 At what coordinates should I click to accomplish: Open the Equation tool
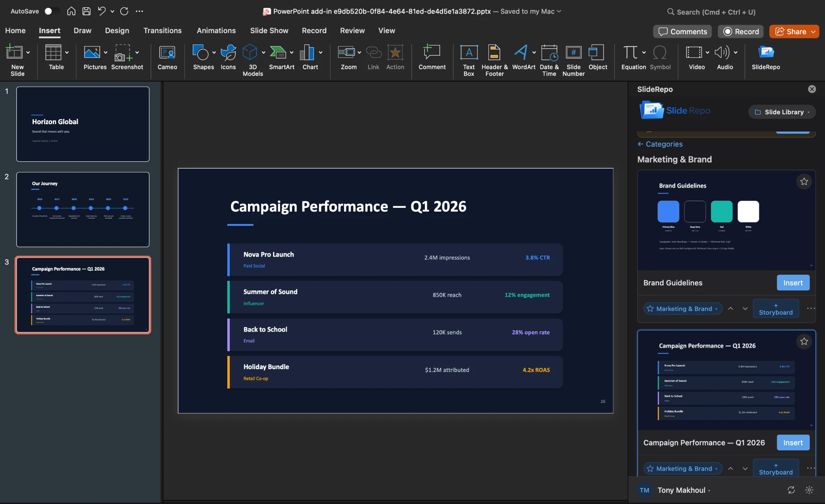click(x=630, y=52)
